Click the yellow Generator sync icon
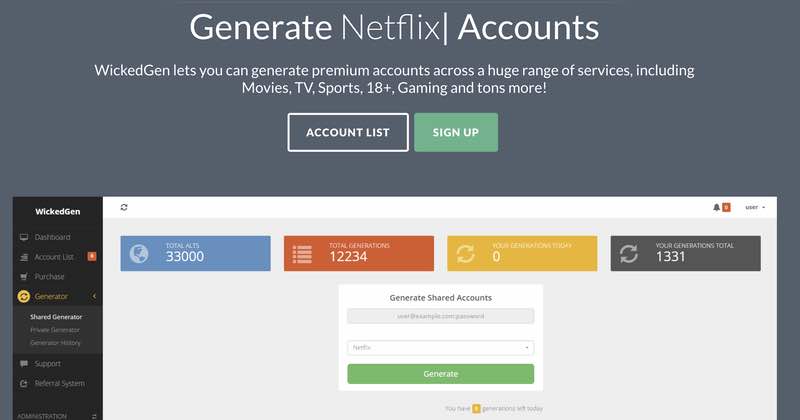 point(24,296)
